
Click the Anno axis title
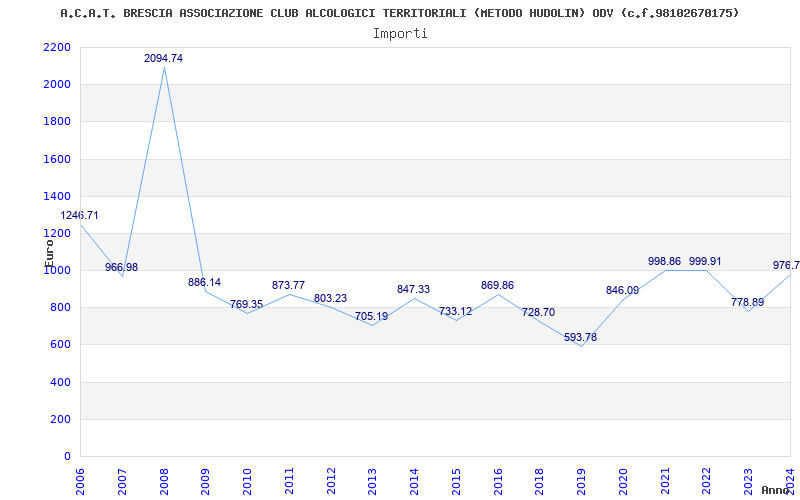tap(777, 490)
